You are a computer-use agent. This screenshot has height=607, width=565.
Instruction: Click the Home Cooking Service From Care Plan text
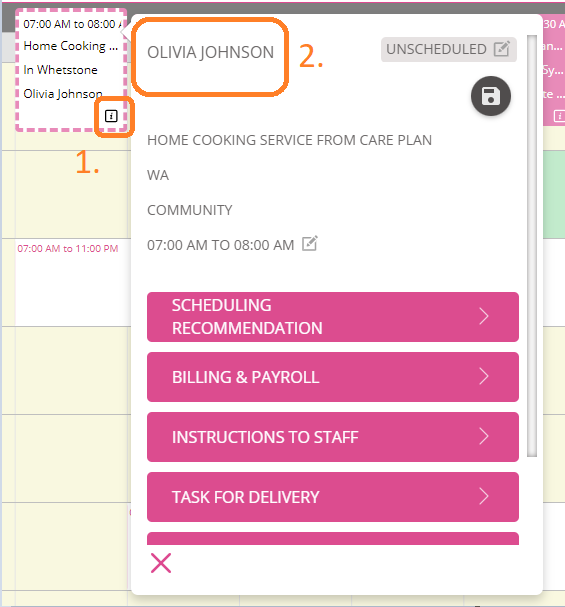(289, 140)
